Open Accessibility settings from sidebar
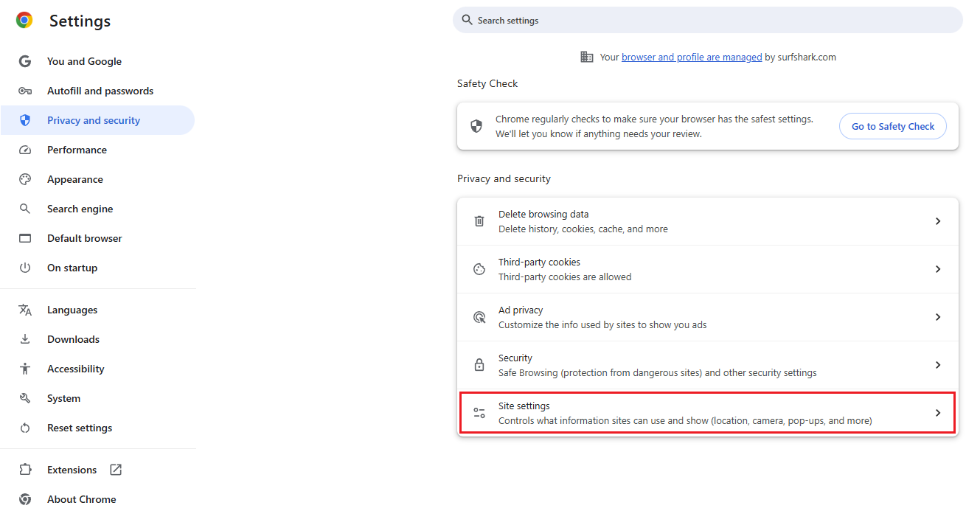This screenshot has width=980, height=525. point(75,369)
